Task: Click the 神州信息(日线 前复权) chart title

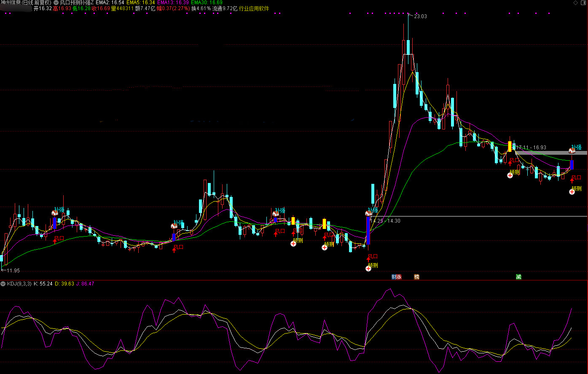Action: point(26,3)
